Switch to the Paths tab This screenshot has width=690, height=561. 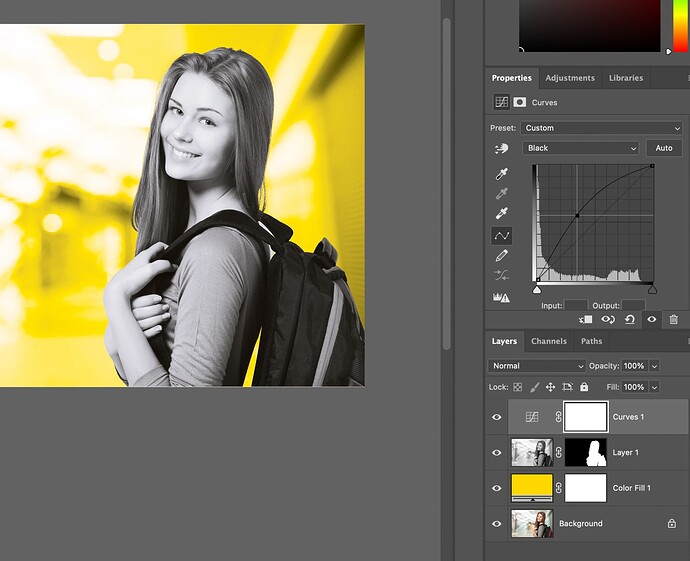pos(591,341)
